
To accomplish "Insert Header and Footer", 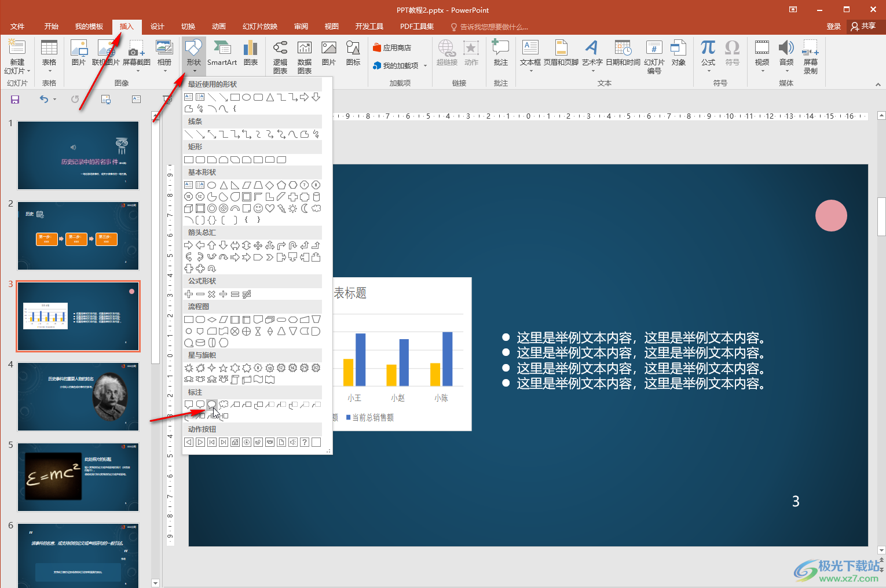I will pyautogui.click(x=561, y=53).
